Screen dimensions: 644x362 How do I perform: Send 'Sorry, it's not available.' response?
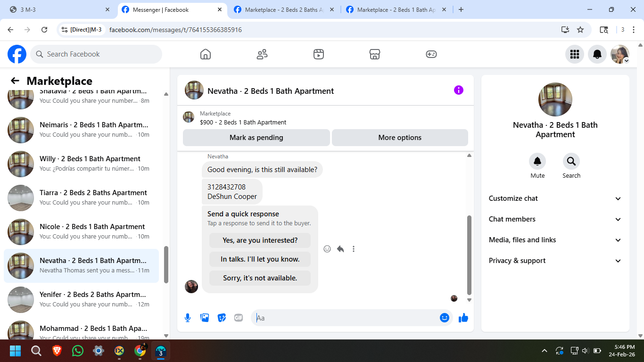[x=260, y=278]
